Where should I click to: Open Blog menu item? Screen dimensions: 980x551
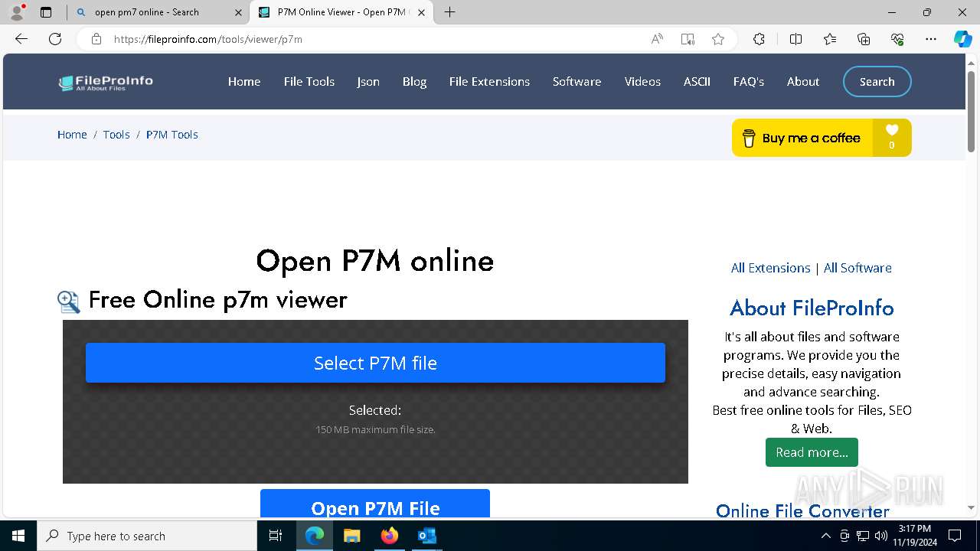coord(414,82)
